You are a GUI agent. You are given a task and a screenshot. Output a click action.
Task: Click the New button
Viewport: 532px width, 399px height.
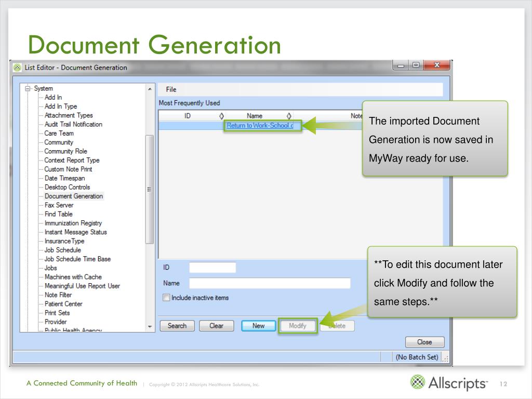[x=259, y=326]
